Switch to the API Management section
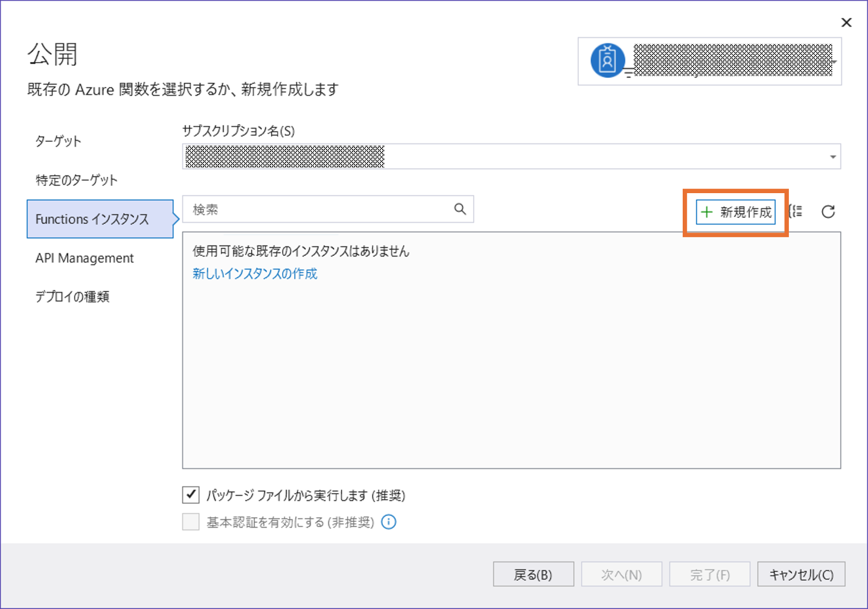The height and width of the screenshot is (609, 868). tap(85, 258)
